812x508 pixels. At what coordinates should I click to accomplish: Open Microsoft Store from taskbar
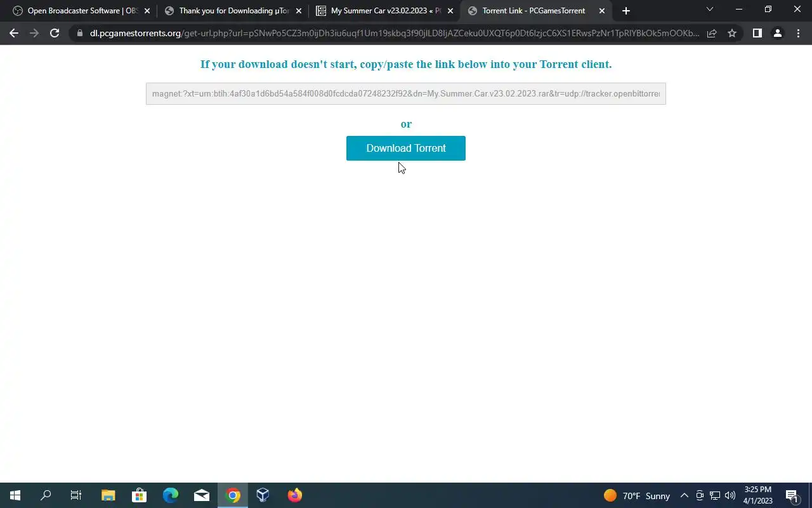coord(139,495)
